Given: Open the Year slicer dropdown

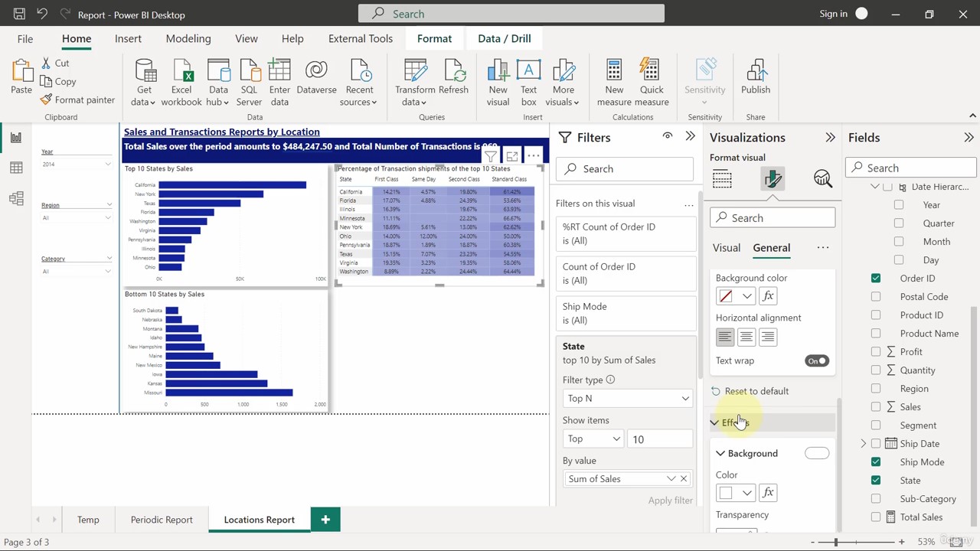Looking at the screenshot, I should 108,165.
